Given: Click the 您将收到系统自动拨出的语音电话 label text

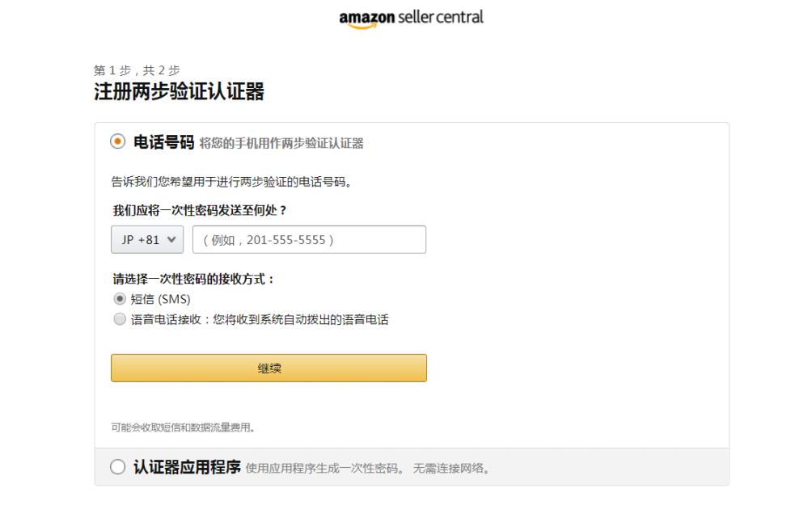Looking at the screenshot, I should (x=301, y=319).
